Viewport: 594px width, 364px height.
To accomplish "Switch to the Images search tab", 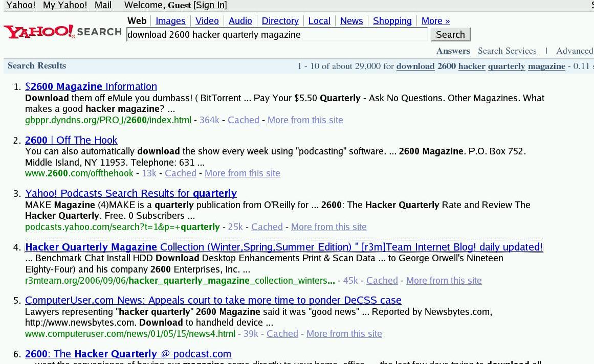I will click(170, 21).
